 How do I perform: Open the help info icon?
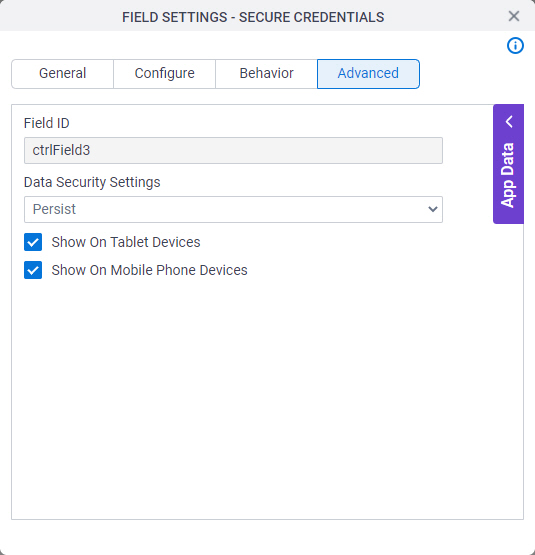515,46
